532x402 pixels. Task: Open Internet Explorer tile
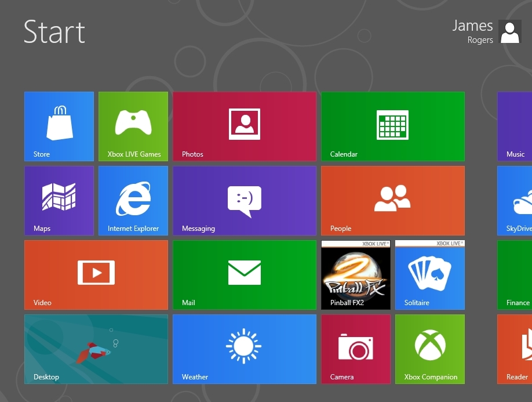(133, 201)
